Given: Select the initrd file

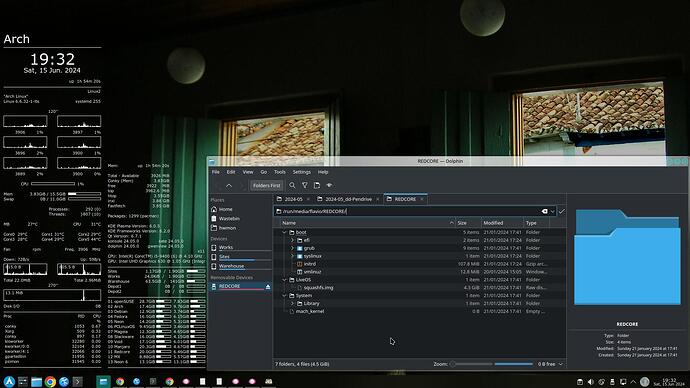Looking at the screenshot, I should tap(310, 264).
